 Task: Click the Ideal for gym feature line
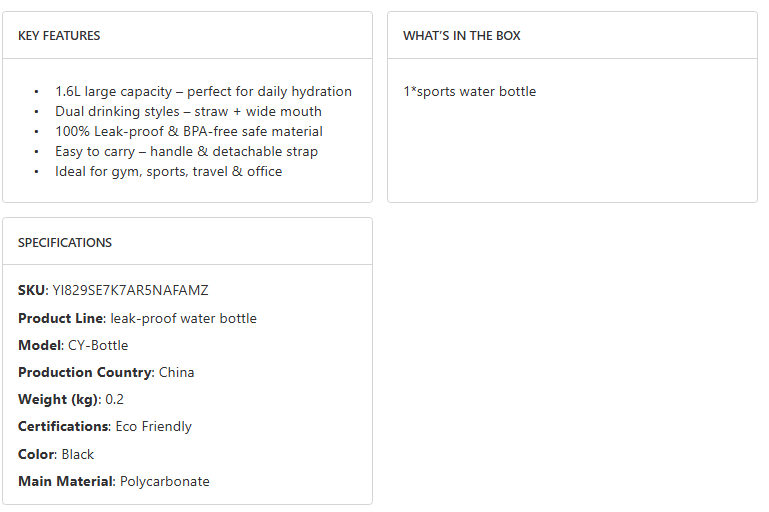[x=168, y=172]
